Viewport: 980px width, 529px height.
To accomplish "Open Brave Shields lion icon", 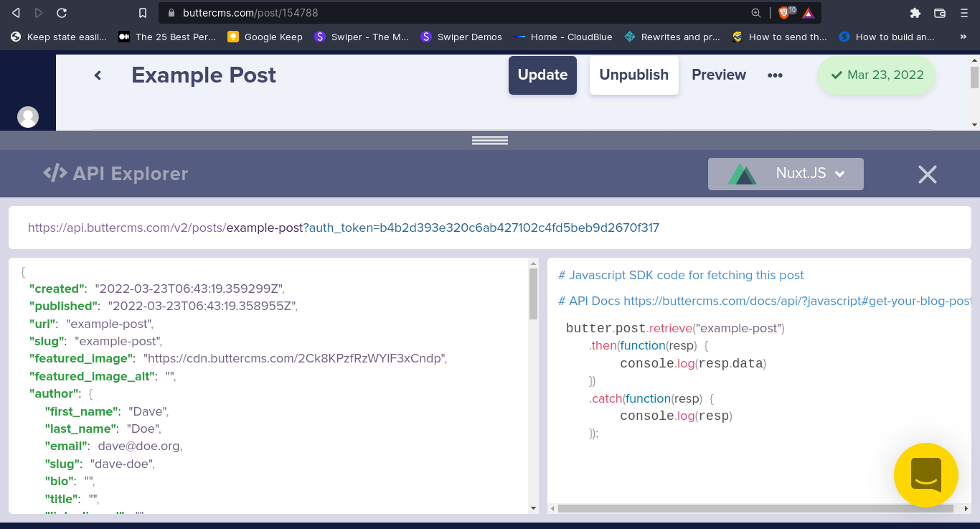I will click(784, 13).
